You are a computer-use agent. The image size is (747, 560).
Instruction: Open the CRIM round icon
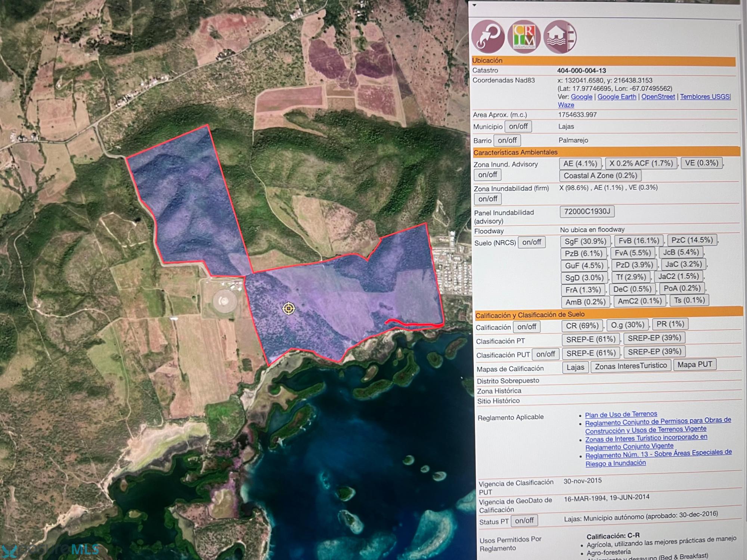[524, 36]
